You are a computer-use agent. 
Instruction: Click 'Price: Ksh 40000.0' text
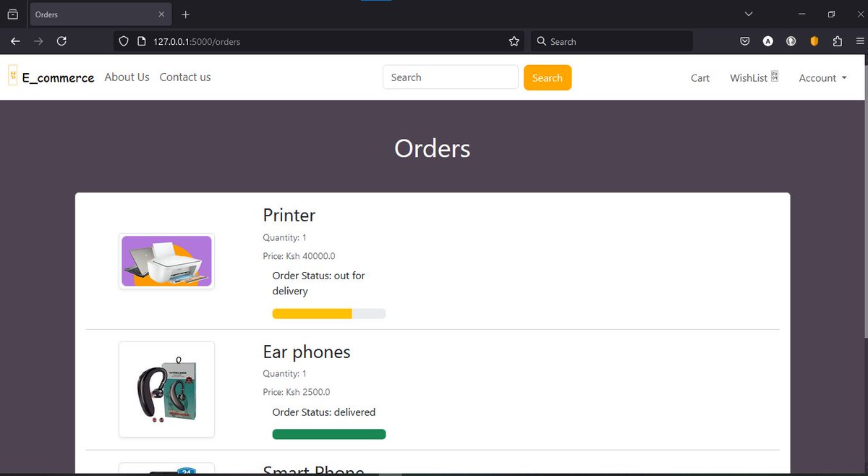299,256
